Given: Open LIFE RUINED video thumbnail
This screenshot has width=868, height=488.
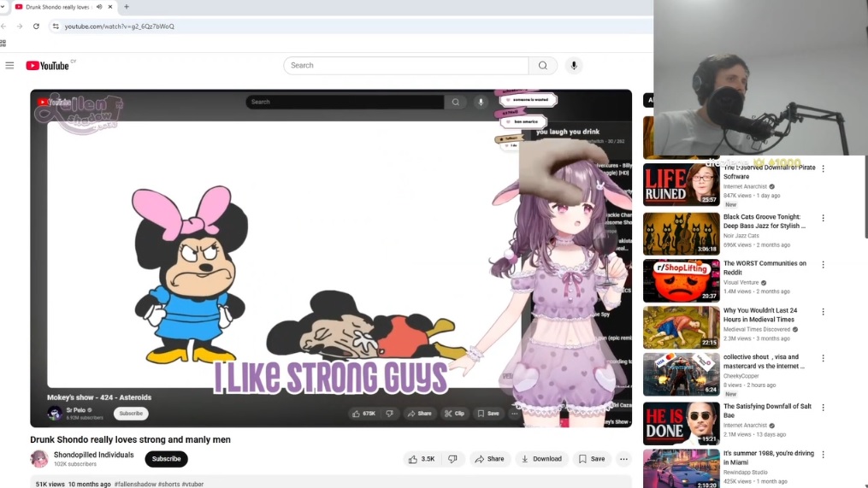Looking at the screenshot, I should pos(681,185).
